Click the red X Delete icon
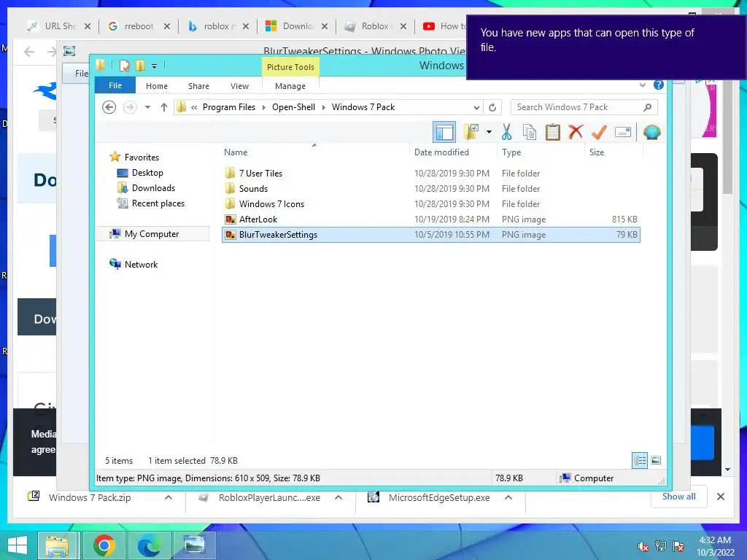The width and height of the screenshot is (747, 560). pos(576,131)
